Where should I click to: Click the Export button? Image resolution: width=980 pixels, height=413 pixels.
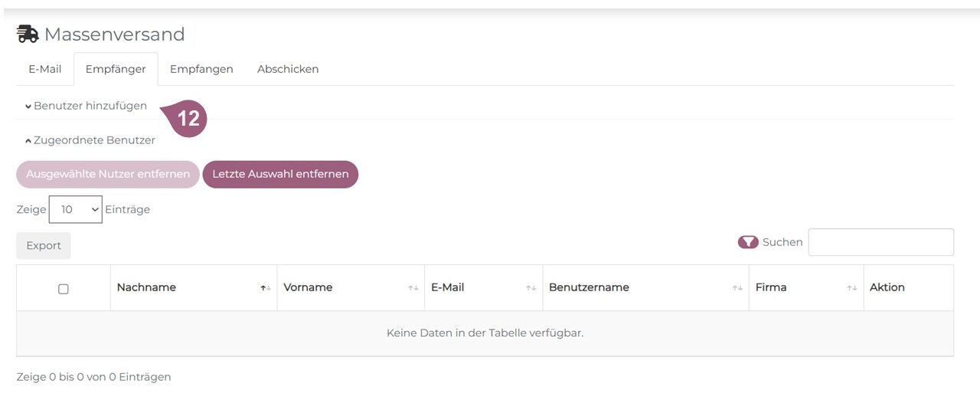(x=44, y=246)
